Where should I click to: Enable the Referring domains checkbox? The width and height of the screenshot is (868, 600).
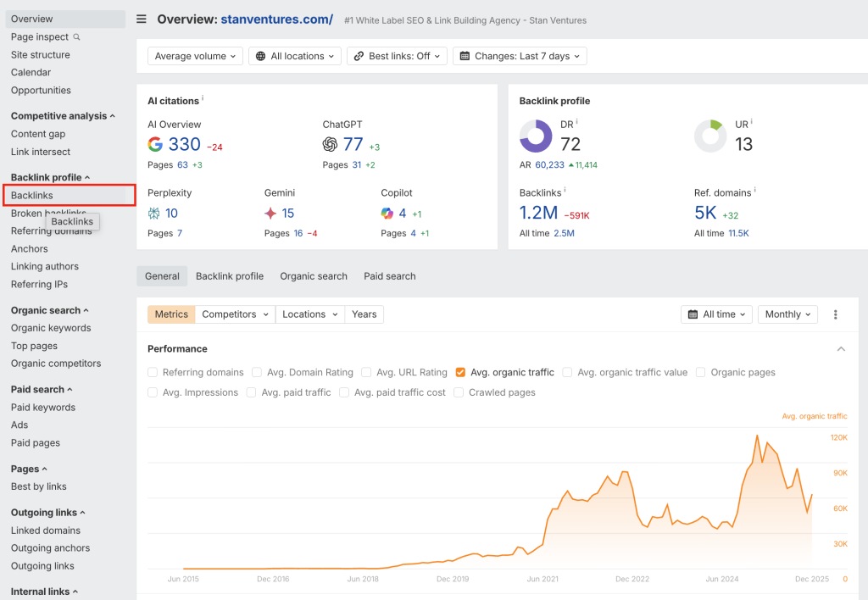tap(153, 372)
